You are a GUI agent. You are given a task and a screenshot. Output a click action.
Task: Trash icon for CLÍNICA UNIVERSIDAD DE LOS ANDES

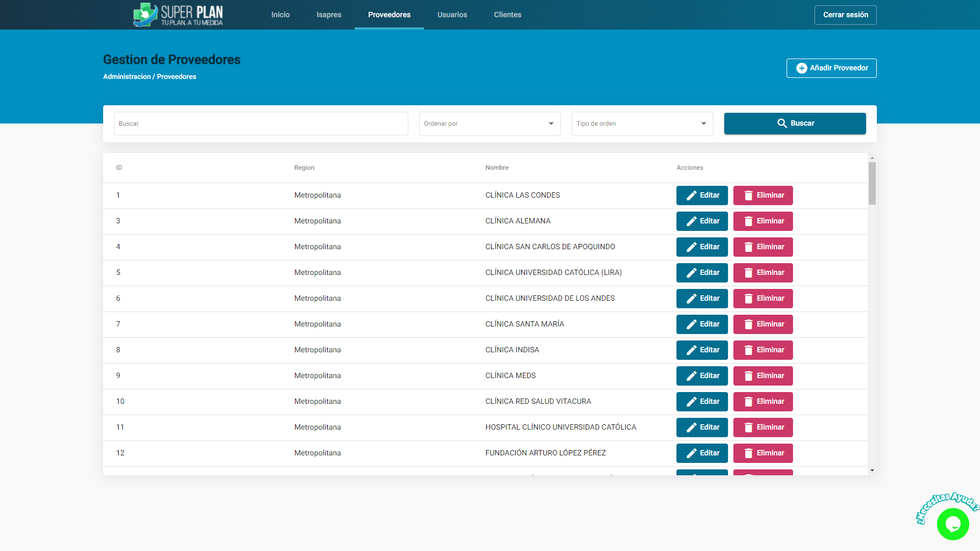(748, 299)
